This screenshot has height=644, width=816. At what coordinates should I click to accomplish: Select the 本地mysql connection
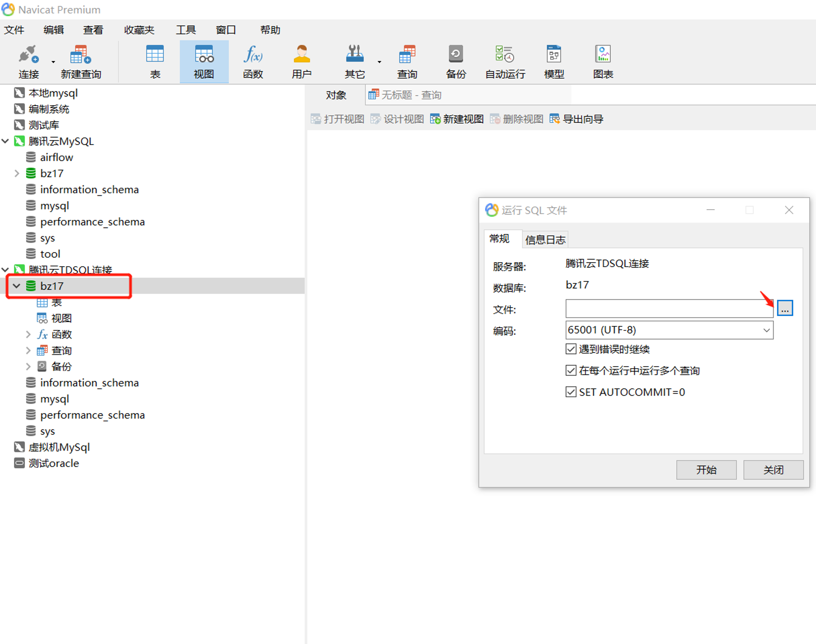53,93
